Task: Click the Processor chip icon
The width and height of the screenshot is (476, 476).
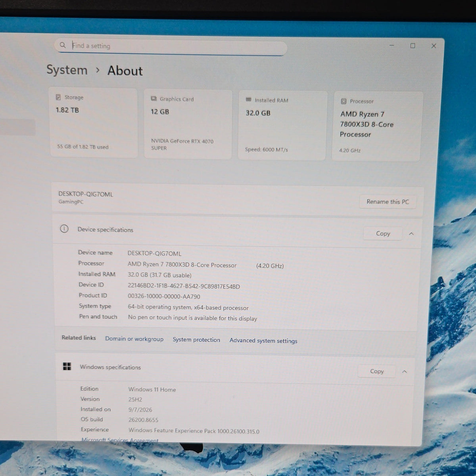Action: [x=344, y=101]
